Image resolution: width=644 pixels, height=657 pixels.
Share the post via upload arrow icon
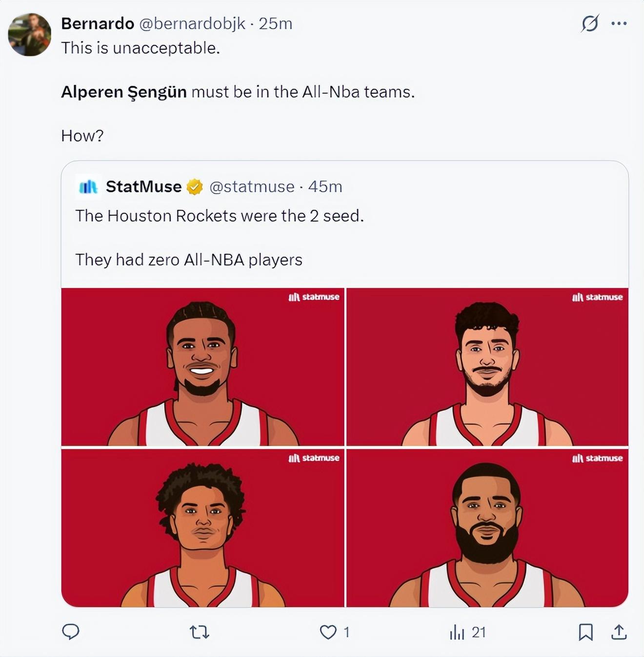click(x=619, y=632)
